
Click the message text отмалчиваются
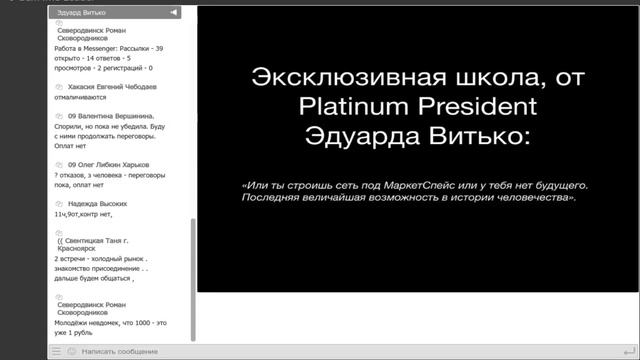click(x=80, y=97)
